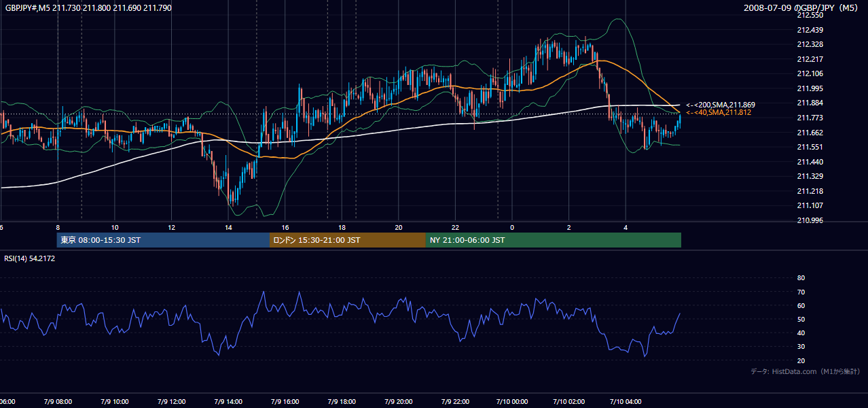Click price axis value 212.106
Screen dimensions: 868x408
coord(810,73)
